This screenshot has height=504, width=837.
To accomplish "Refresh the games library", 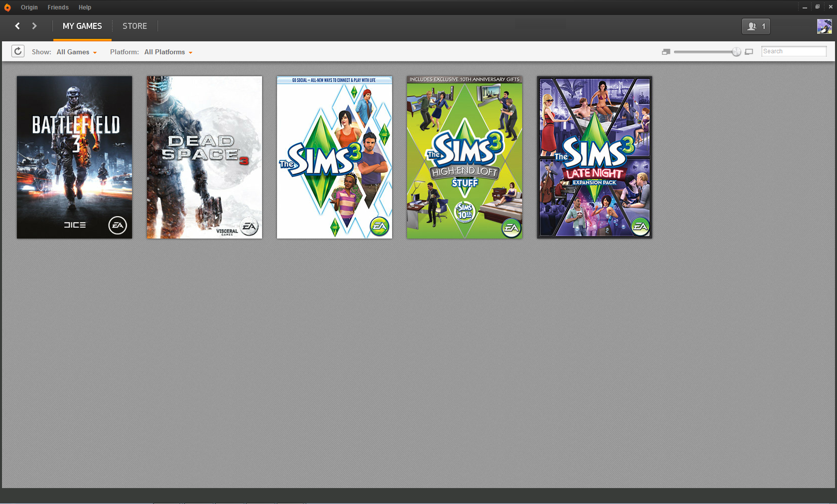I will click(18, 51).
